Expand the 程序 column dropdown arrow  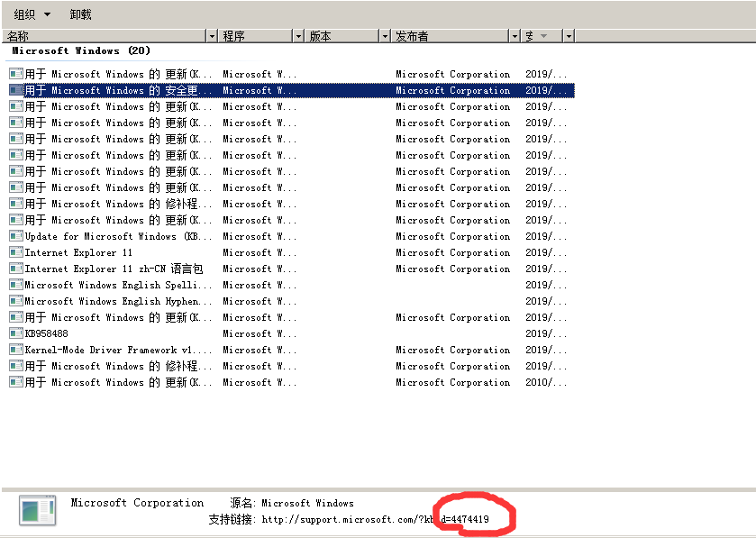298,36
